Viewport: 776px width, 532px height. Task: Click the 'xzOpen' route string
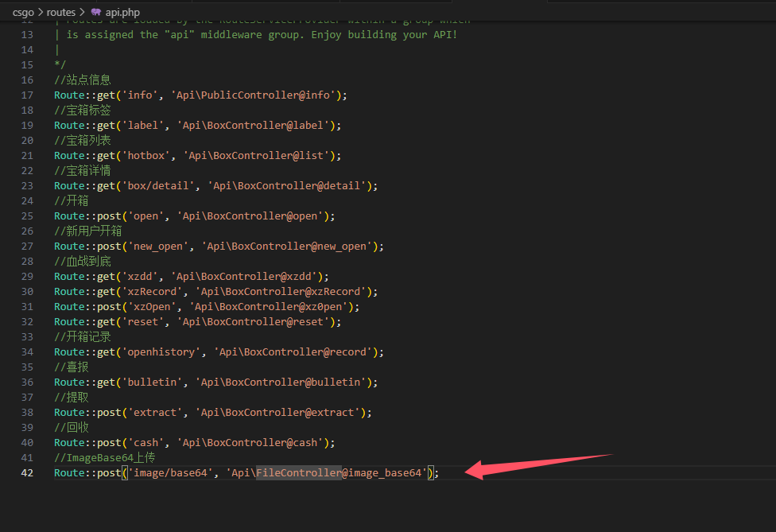[152, 307]
